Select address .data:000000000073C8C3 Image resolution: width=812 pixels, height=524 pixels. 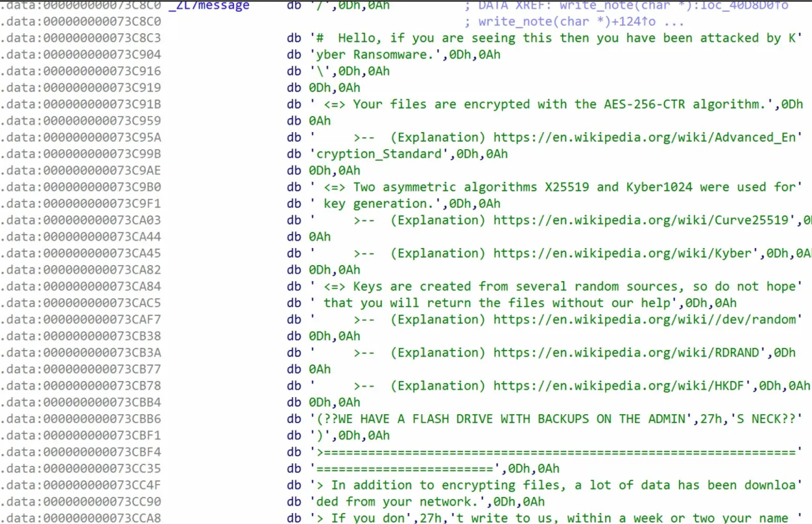81,38
